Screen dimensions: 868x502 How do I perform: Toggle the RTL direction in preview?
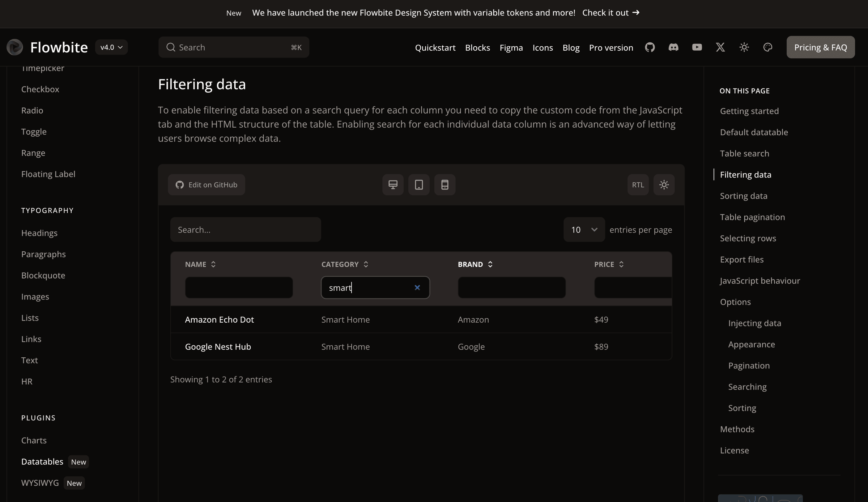pyautogui.click(x=638, y=185)
